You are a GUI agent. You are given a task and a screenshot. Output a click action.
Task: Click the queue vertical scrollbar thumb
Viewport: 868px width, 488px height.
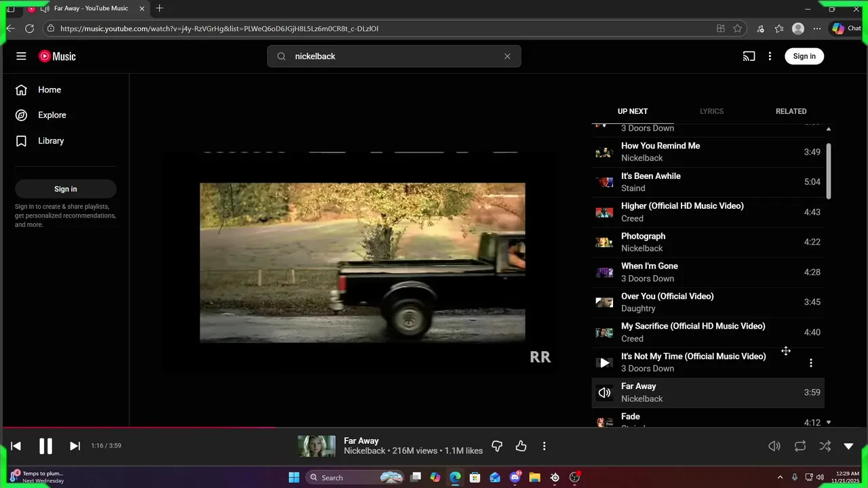pos(829,171)
